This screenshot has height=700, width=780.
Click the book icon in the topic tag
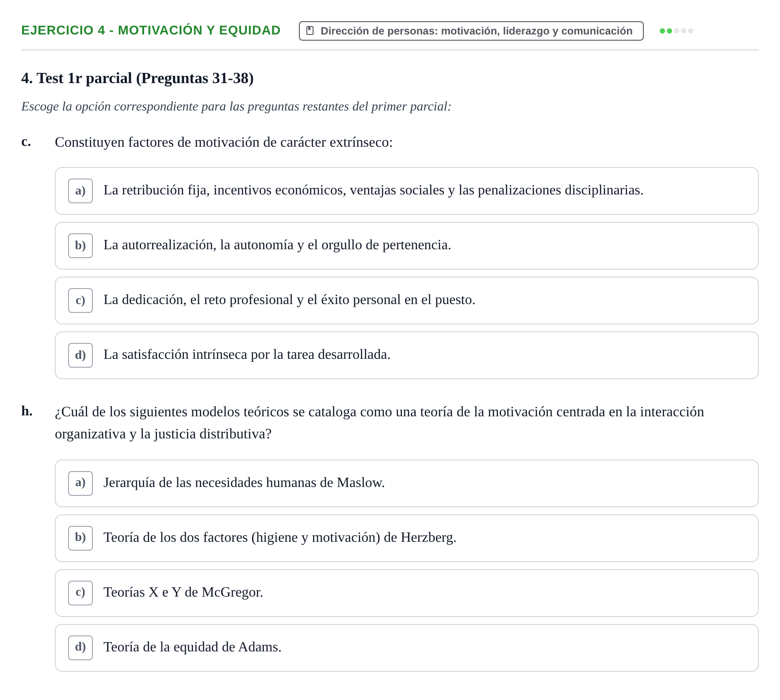click(x=310, y=31)
